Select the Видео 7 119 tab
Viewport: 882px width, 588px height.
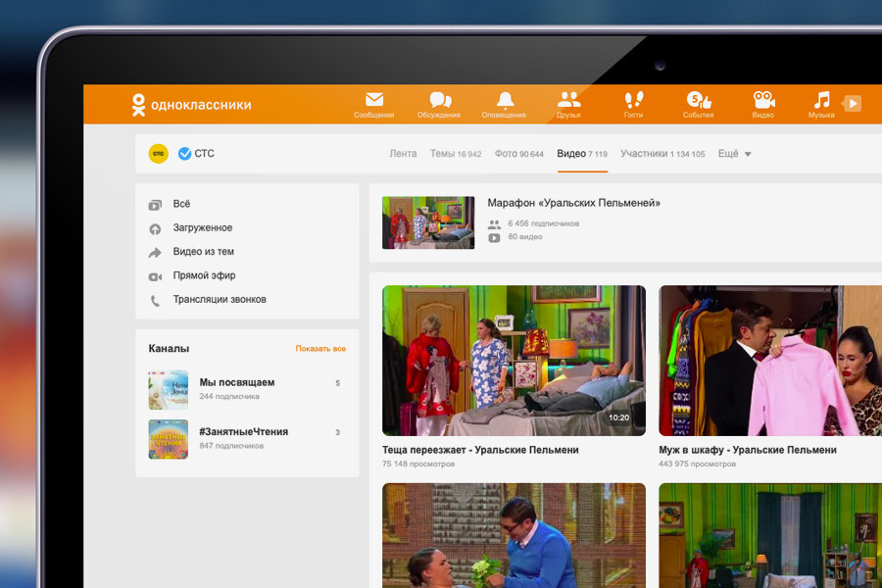[x=582, y=154]
